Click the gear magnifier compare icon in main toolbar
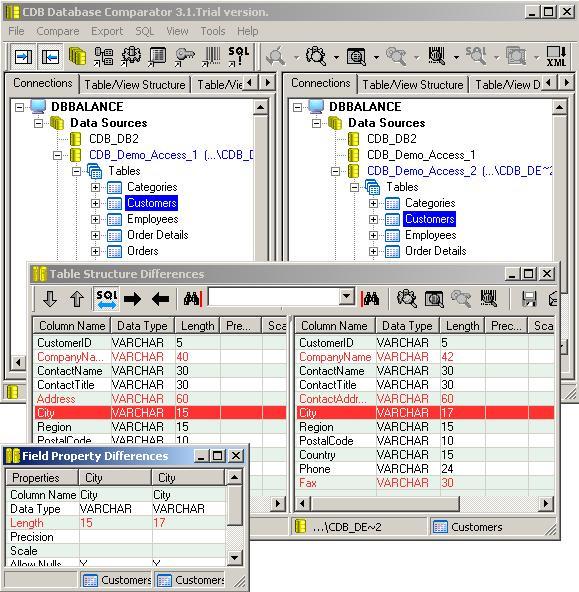The image size is (579, 592). point(316,57)
